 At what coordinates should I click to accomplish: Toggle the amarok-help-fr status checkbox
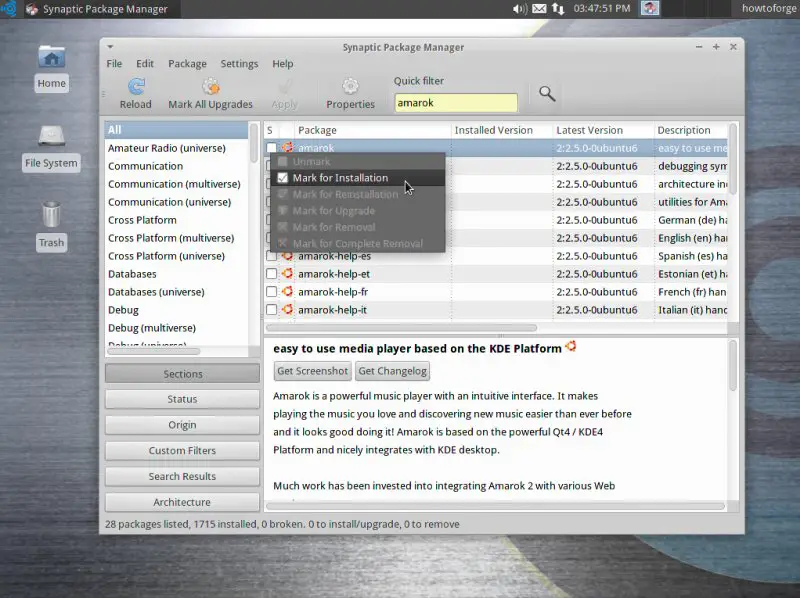pyautogui.click(x=271, y=291)
